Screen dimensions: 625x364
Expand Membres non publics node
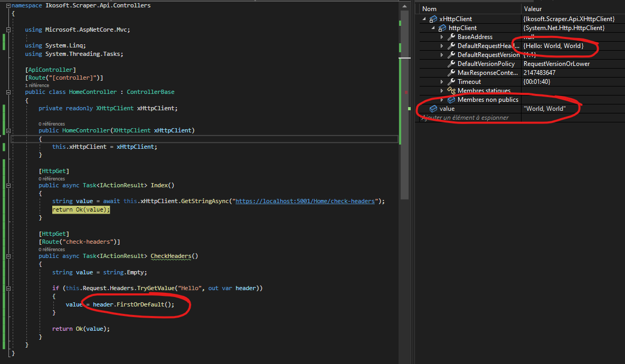442,100
